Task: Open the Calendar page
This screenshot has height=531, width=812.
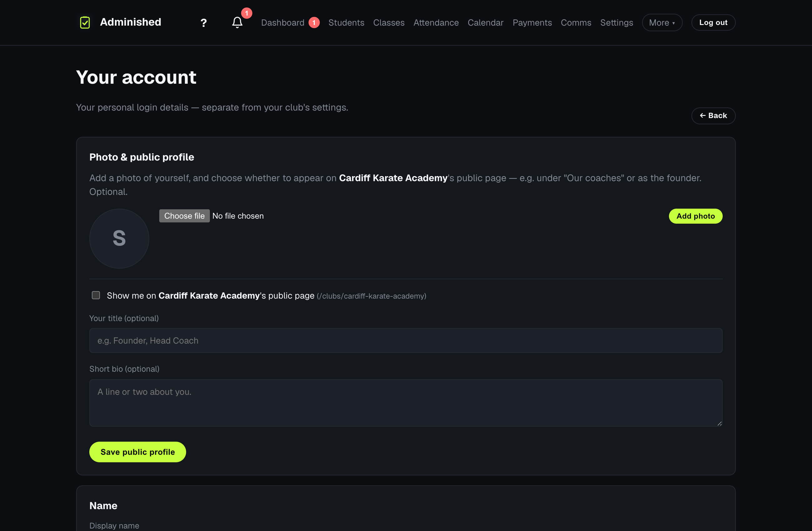Action: pyautogui.click(x=485, y=22)
